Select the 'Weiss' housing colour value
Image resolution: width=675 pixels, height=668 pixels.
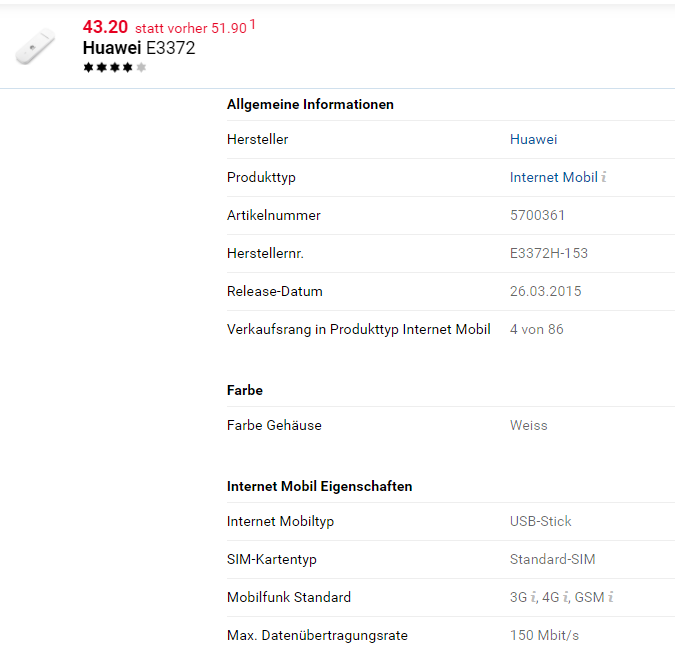point(528,426)
